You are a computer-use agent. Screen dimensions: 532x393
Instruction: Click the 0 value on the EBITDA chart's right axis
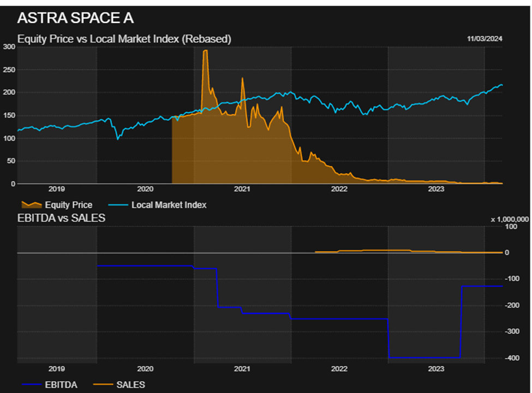pos(507,253)
